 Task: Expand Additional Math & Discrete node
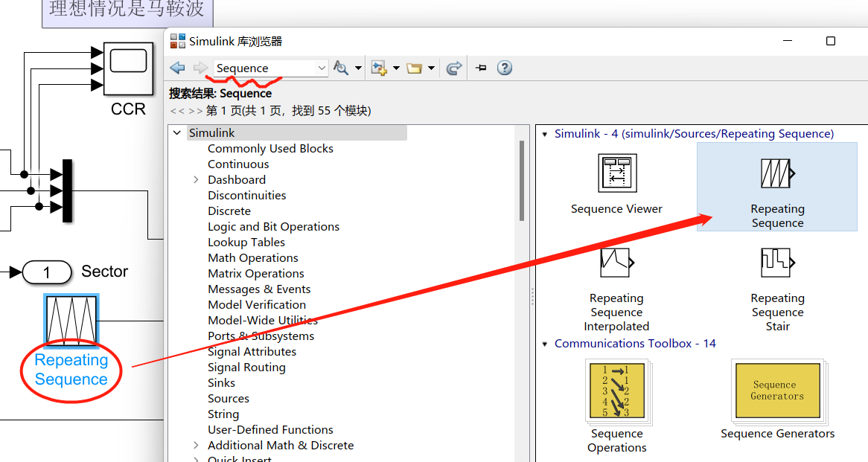[x=196, y=445]
